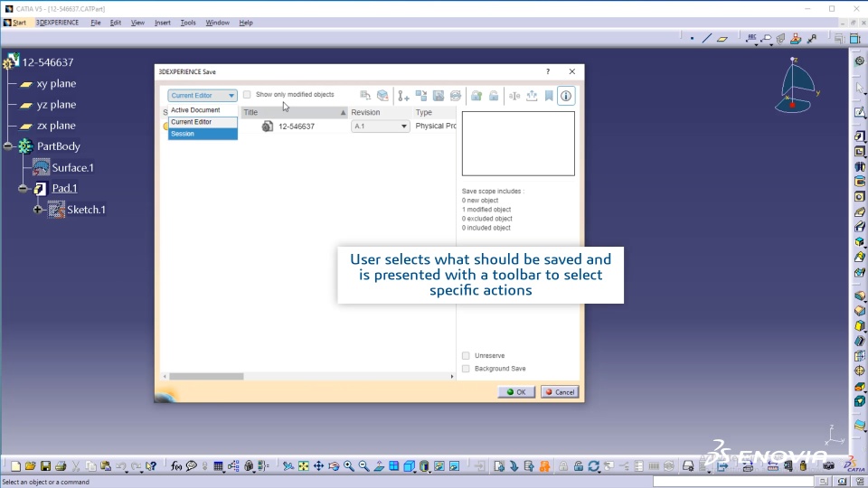Click the ? help button of Save dialog

pyautogui.click(x=548, y=71)
